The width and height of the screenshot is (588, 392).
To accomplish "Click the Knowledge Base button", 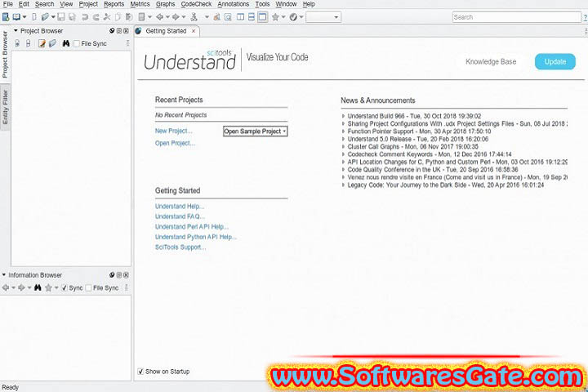I will (491, 61).
